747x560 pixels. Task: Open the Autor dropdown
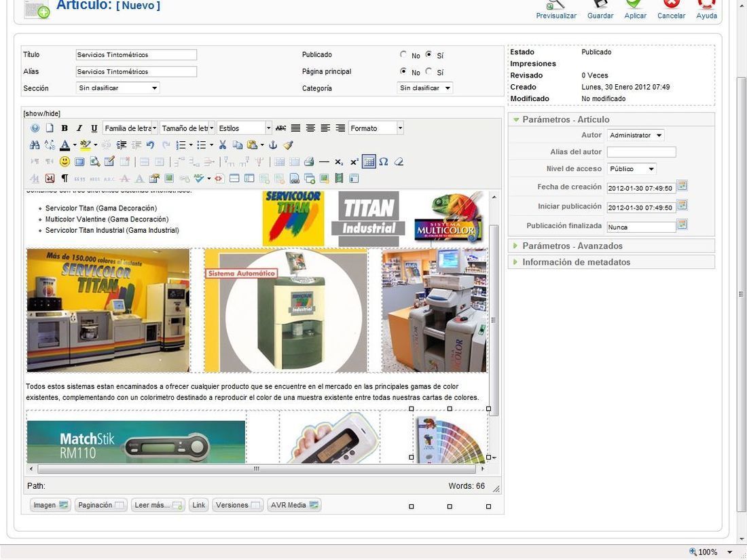[x=636, y=135]
